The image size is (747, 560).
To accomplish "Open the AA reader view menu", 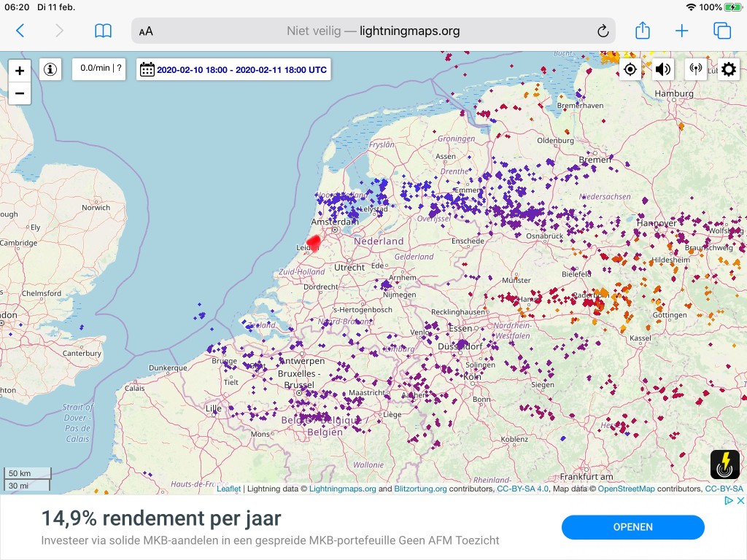I will coord(146,31).
